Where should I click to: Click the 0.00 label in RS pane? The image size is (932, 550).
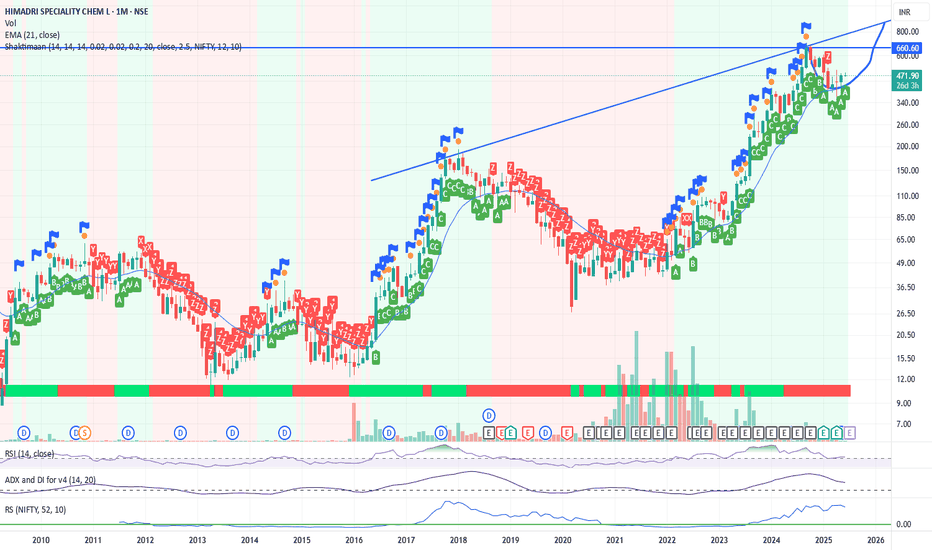[x=904, y=524]
